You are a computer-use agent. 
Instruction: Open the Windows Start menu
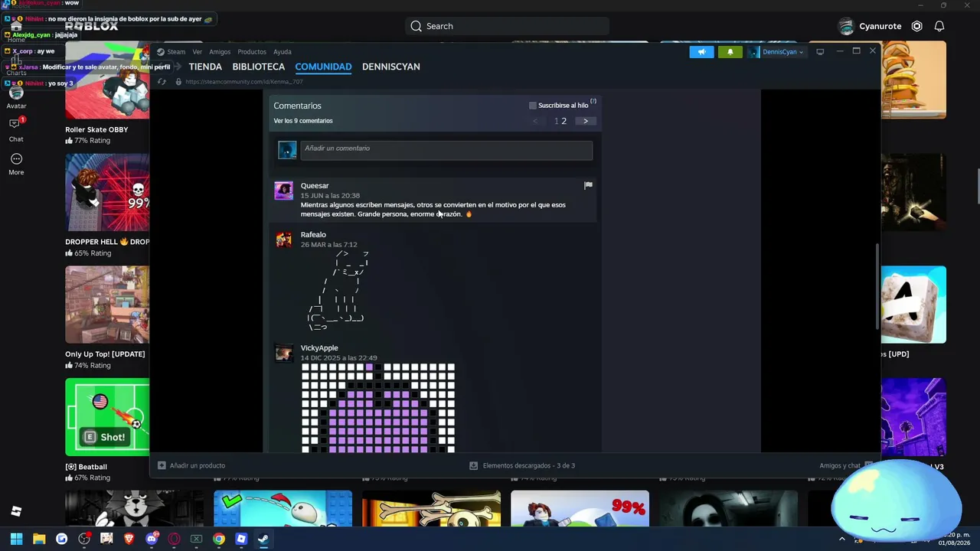click(x=16, y=539)
